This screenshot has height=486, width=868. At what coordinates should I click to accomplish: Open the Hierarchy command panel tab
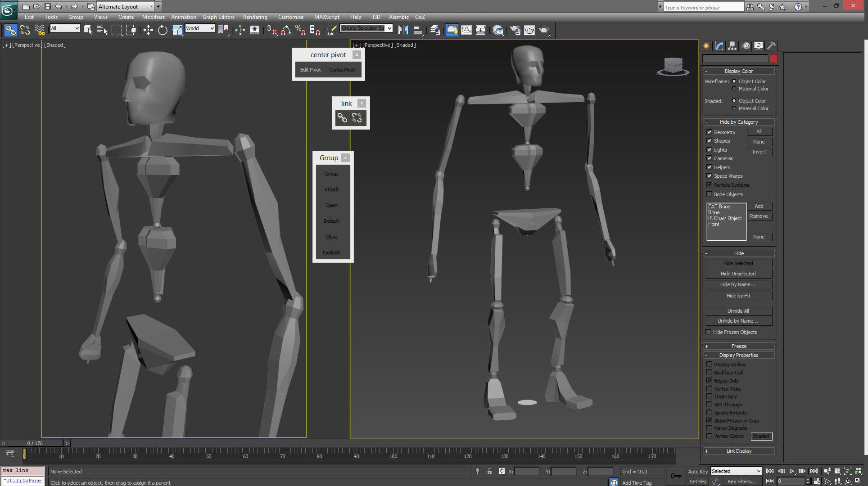pos(732,46)
